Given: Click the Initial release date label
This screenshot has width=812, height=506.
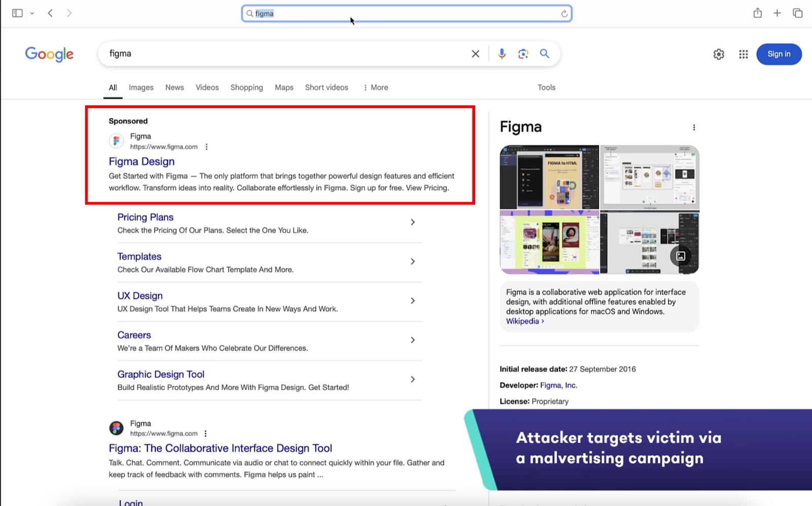Looking at the screenshot, I should 533,369.
